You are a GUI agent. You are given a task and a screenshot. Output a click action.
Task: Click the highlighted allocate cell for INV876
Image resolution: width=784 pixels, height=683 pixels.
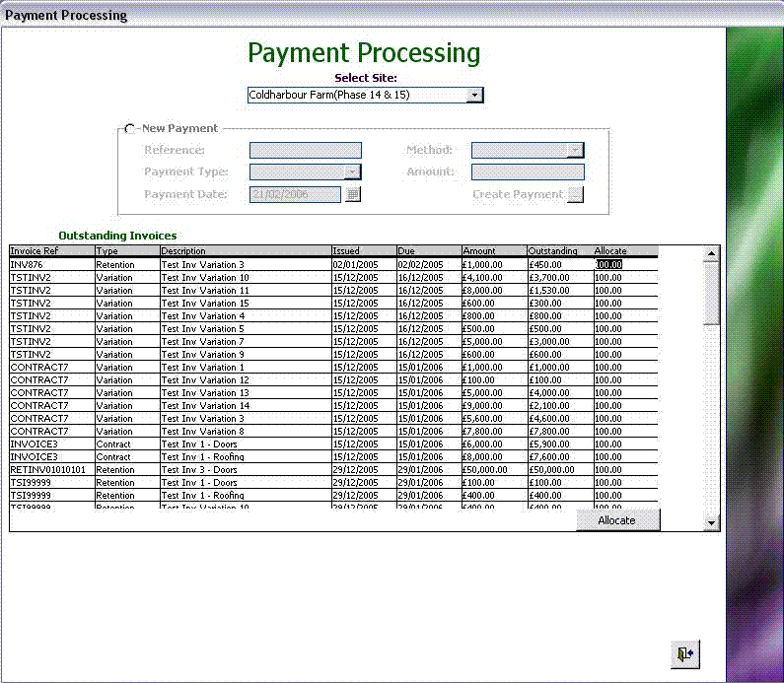click(608, 265)
